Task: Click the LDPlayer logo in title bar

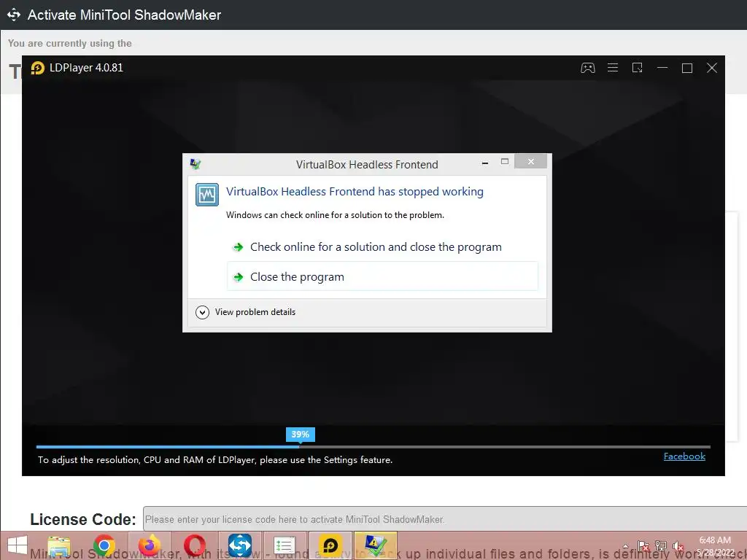Action: 37,68
